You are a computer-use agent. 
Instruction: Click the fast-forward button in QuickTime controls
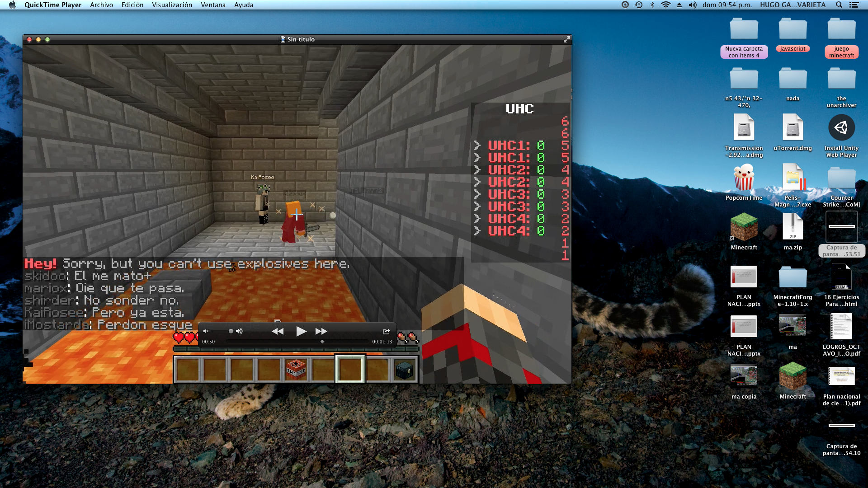pyautogui.click(x=321, y=331)
